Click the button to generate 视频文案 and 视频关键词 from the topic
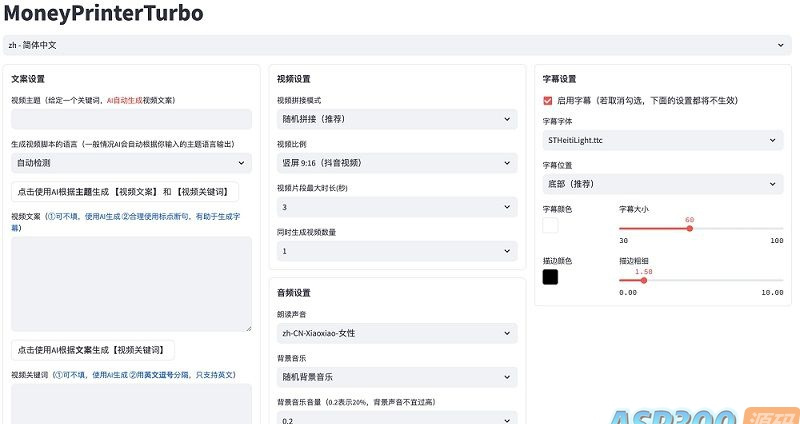The height and width of the screenshot is (424, 800). pos(125,192)
